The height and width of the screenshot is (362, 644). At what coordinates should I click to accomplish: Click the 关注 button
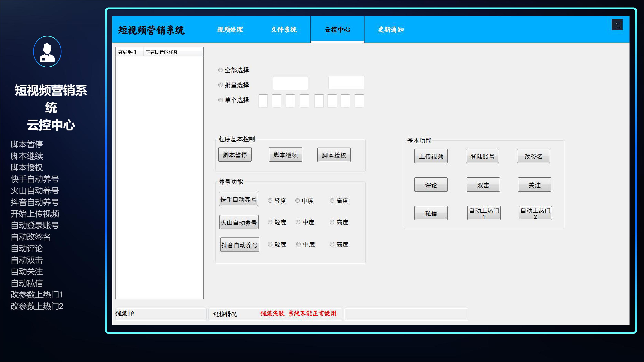535,185
